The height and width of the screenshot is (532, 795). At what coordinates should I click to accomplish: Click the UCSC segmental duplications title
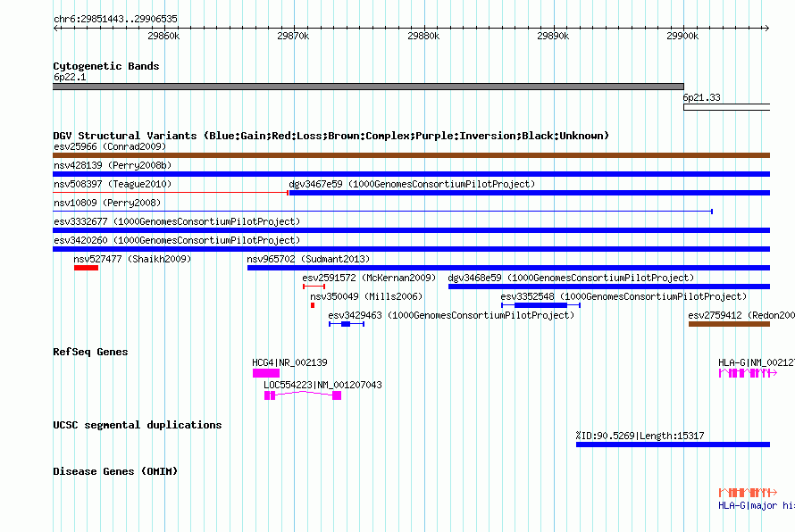click(138, 425)
